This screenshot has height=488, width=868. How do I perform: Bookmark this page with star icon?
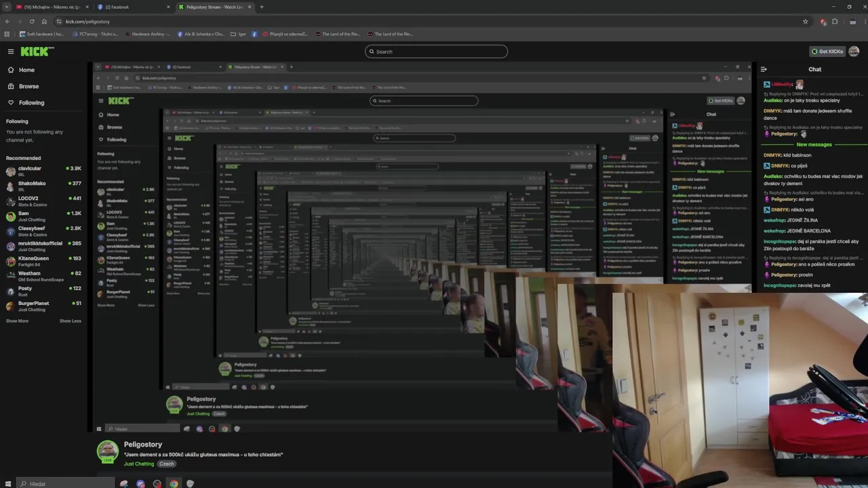coord(805,21)
